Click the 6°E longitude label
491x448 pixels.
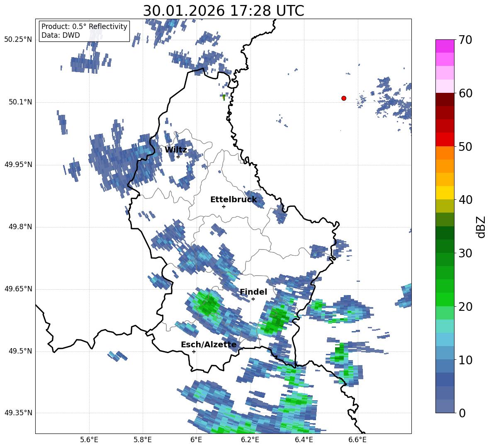196,440
